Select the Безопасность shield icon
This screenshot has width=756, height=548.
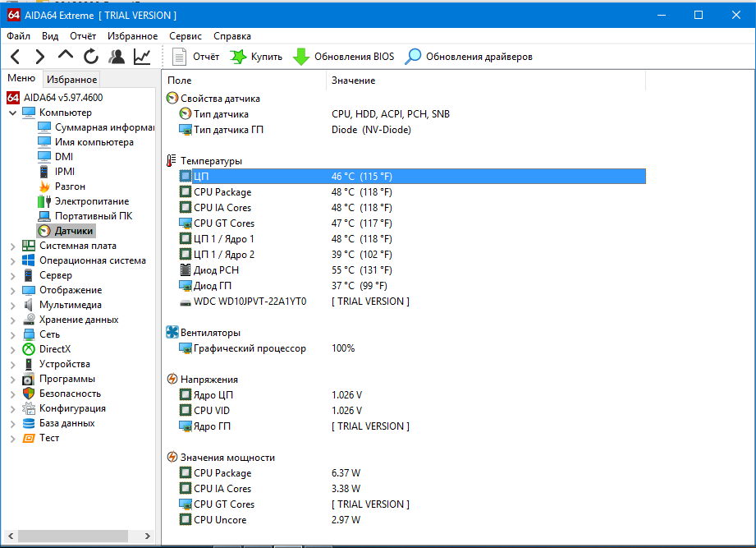[29, 394]
